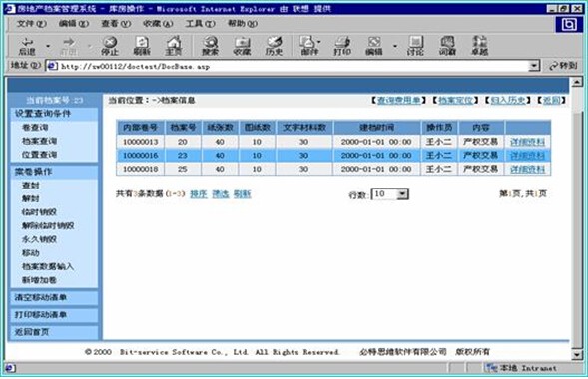Click the Mail (邮件) toolbar icon
Screen dimensions: 588x379
click(x=308, y=46)
